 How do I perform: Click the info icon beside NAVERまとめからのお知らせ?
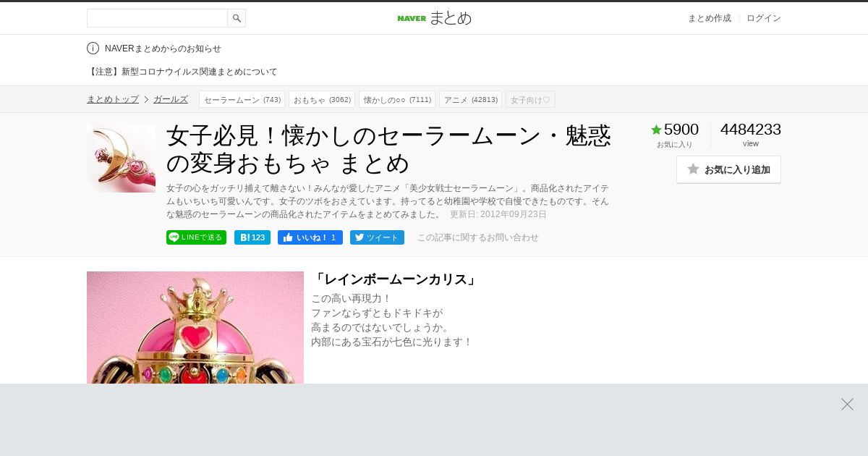93,48
